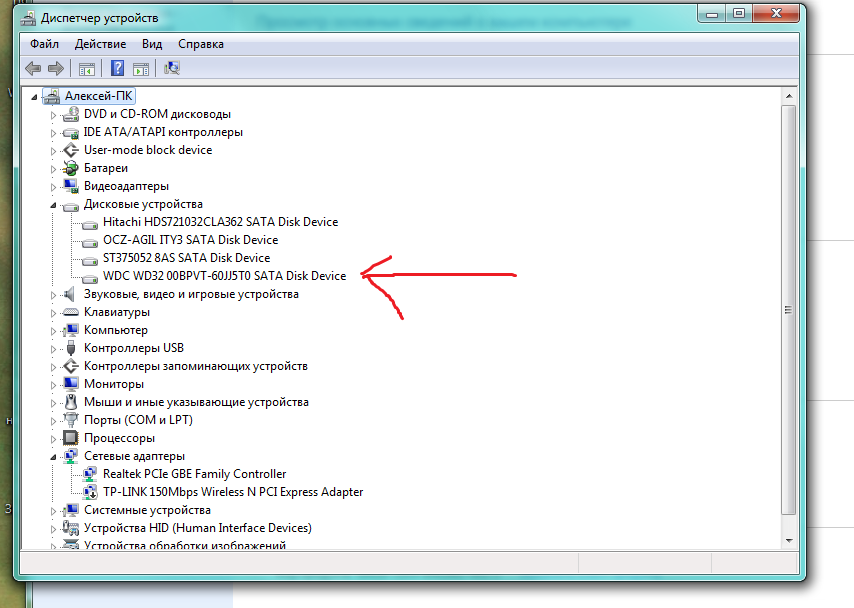854x608 pixels.
Task: Select WDC WD32 00BPVT SATA Disk Device
Action: coord(224,276)
